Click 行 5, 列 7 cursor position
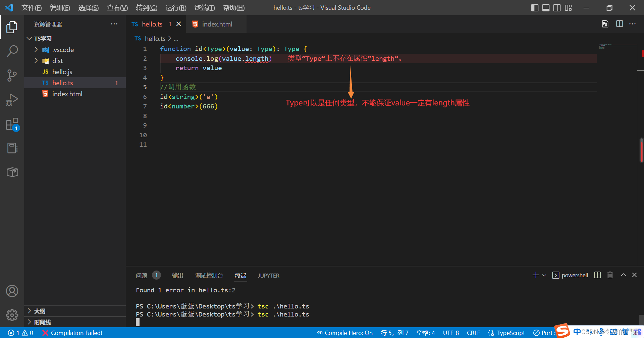The height and width of the screenshot is (338, 644). click(x=394, y=333)
